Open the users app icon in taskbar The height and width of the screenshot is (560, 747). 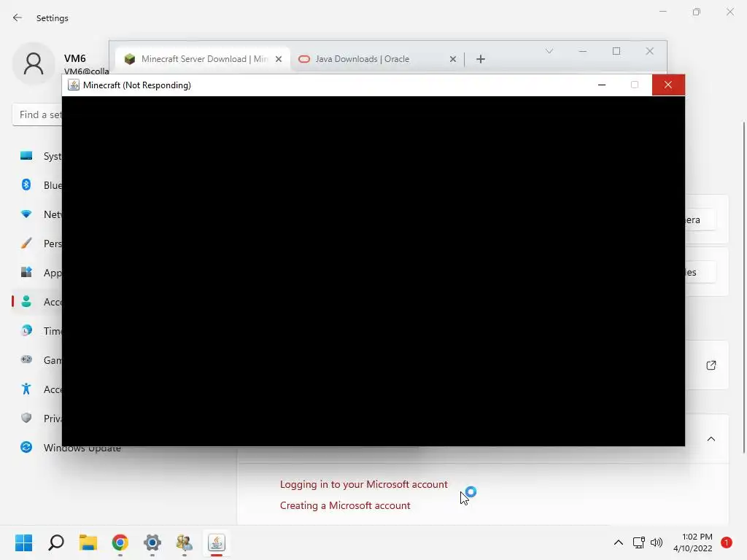click(x=185, y=542)
